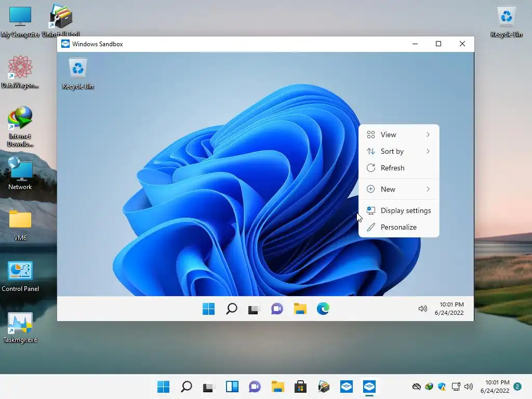Click network tray icon on host
532x399 pixels.
(x=456, y=387)
